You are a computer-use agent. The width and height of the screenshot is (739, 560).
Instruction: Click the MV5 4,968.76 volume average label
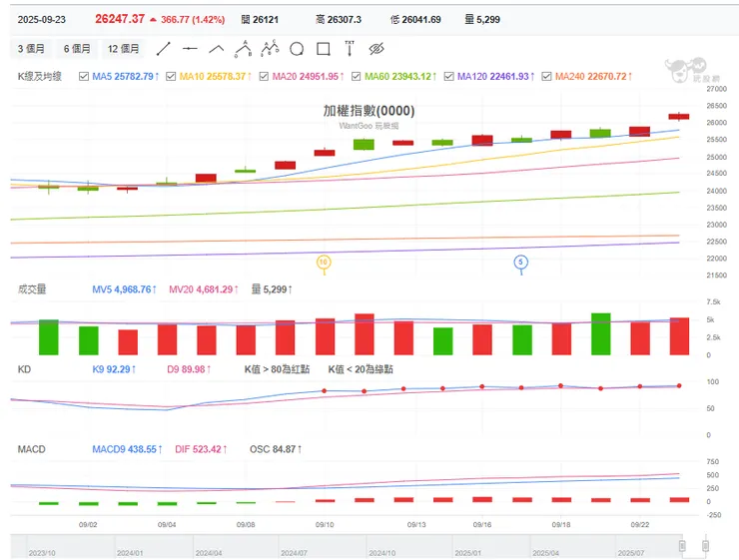[x=125, y=289]
